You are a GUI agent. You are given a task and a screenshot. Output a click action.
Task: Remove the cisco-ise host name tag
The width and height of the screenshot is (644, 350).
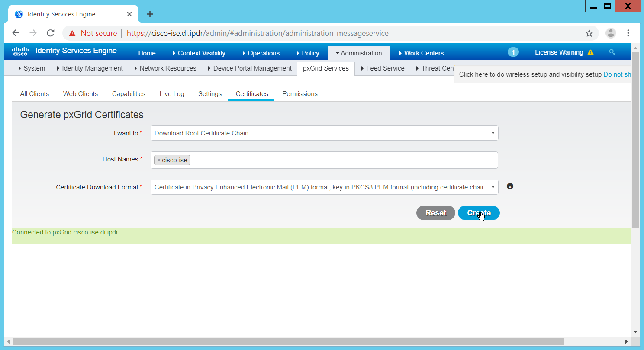pyautogui.click(x=159, y=160)
